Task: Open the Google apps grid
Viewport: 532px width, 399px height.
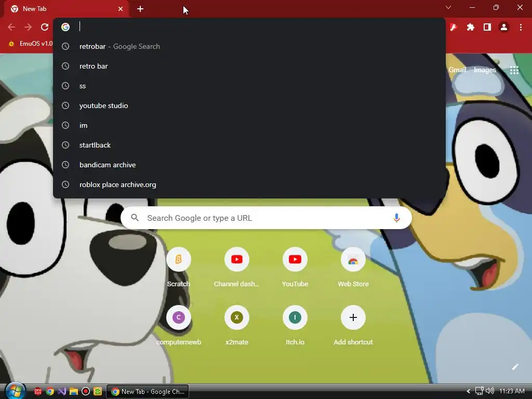Action: (x=514, y=70)
